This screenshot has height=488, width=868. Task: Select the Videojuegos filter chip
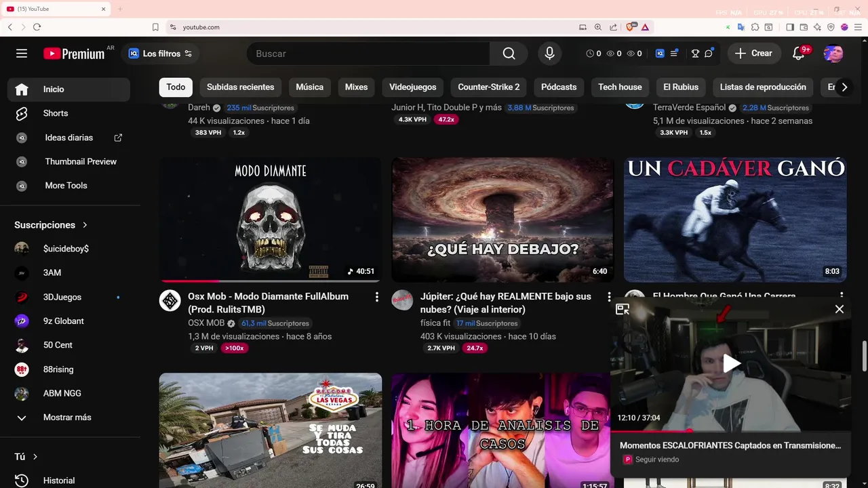point(413,87)
